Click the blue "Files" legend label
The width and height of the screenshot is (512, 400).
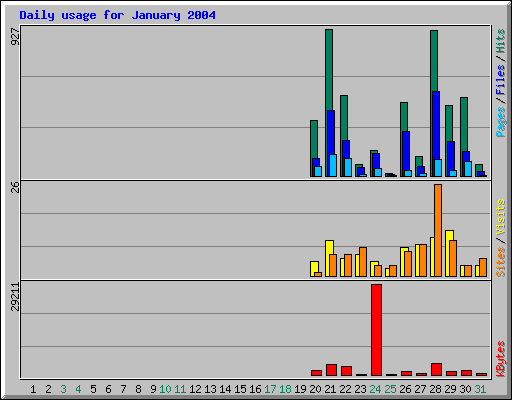(500, 80)
